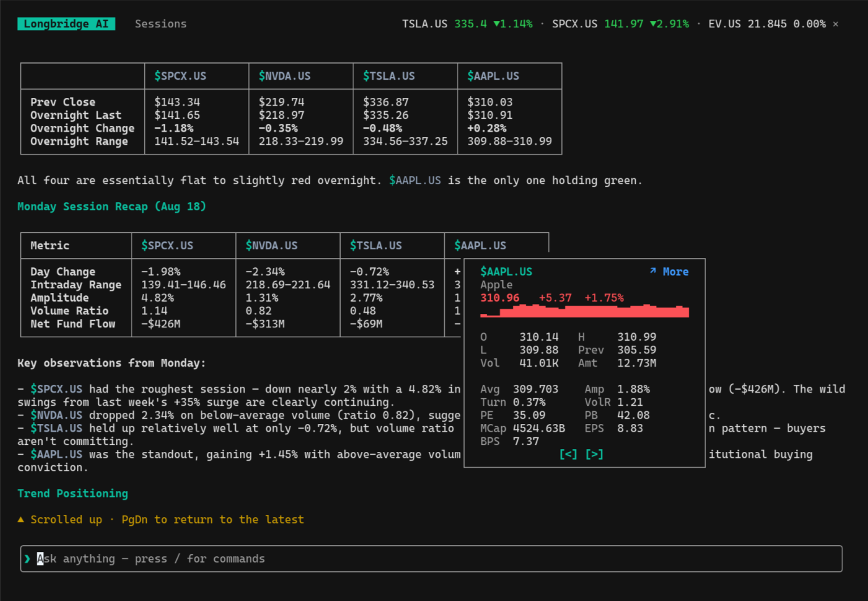Screen dimensions: 868x601
Task: Click the 'Prev Close' row label
Action: (x=63, y=102)
